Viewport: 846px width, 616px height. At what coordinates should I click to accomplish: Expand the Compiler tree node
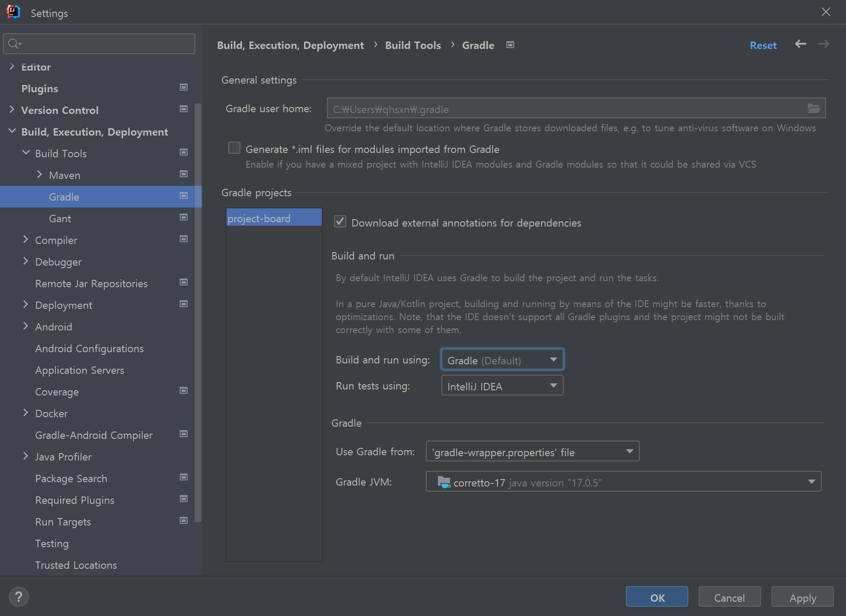(26, 240)
